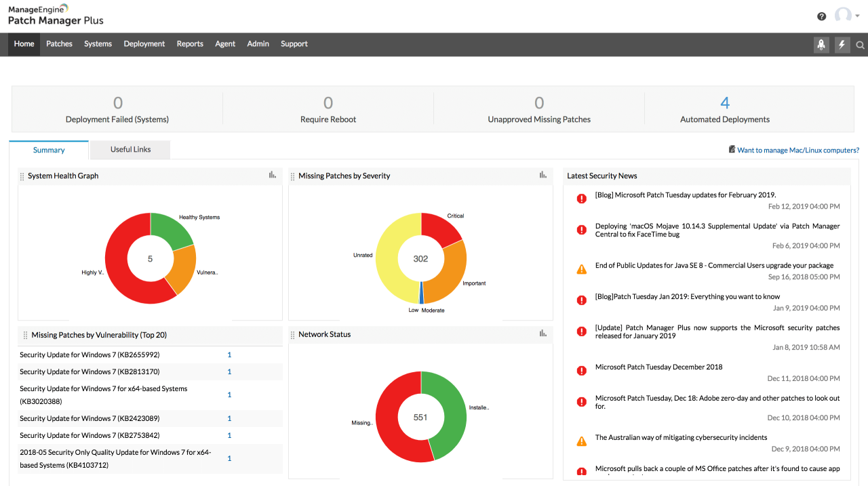Open chart options for Missing Patches by Severity
The image size is (868, 486).
click(x=542, y=174)
